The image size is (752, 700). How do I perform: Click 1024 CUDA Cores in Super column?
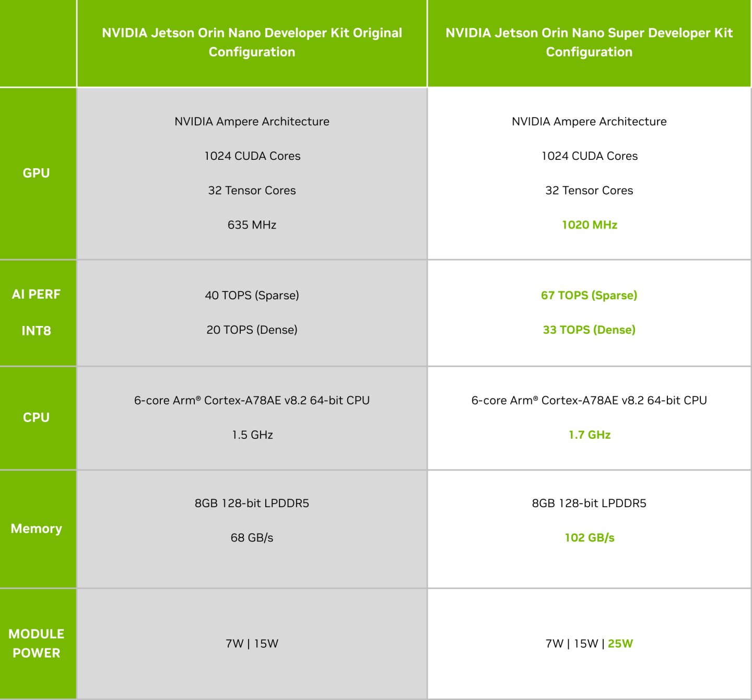(590, 156)
